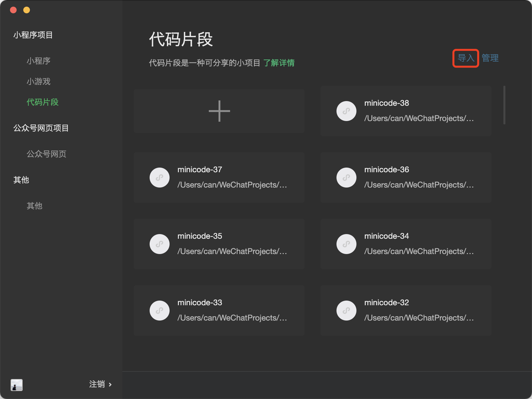Open the 小程序 sidebar section
This screenshot has width=532, height=399.
click(39, 61)
